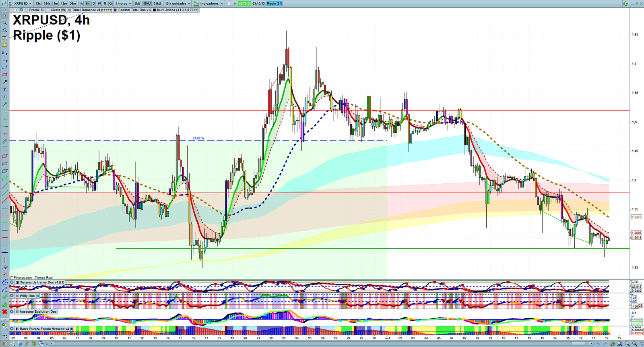644x347 pixels.
Task: Toggle the Precio checkbox
Action: tap(27, 10)
